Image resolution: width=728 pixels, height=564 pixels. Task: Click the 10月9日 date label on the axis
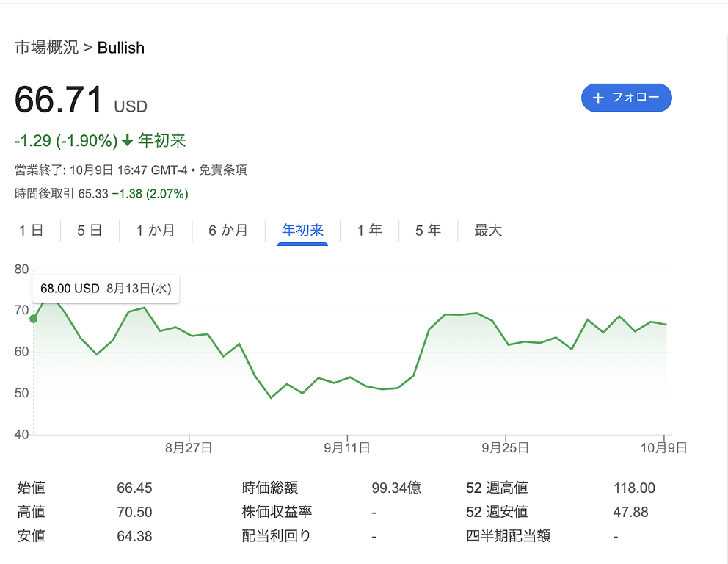(x=663, y=447)
